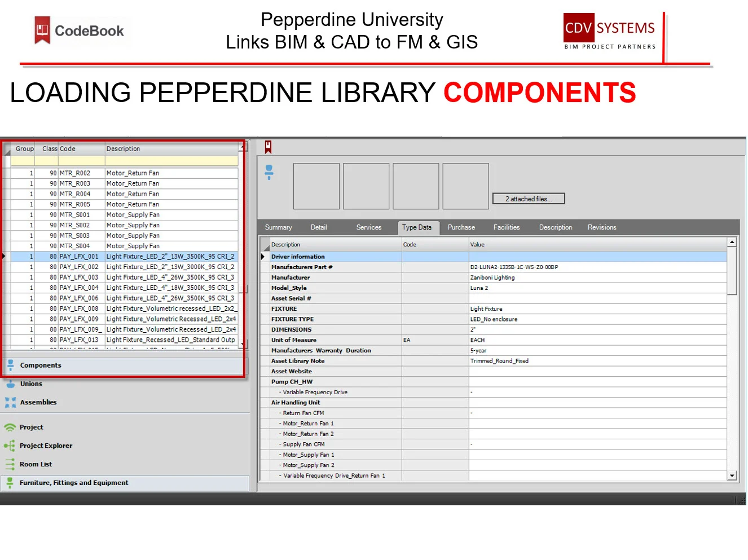Select the fourth empty image thumbnail
The image size is (748, 560).
[x=465, y=187]
